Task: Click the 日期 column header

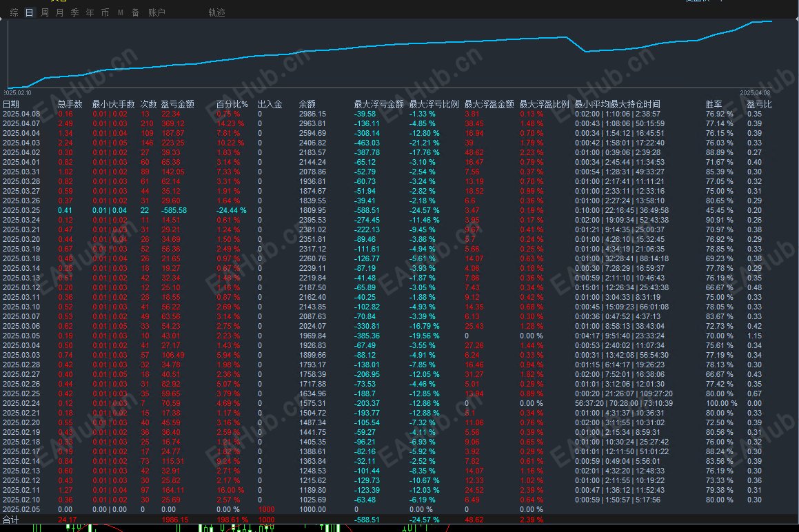Action: (x=11, y=104)
